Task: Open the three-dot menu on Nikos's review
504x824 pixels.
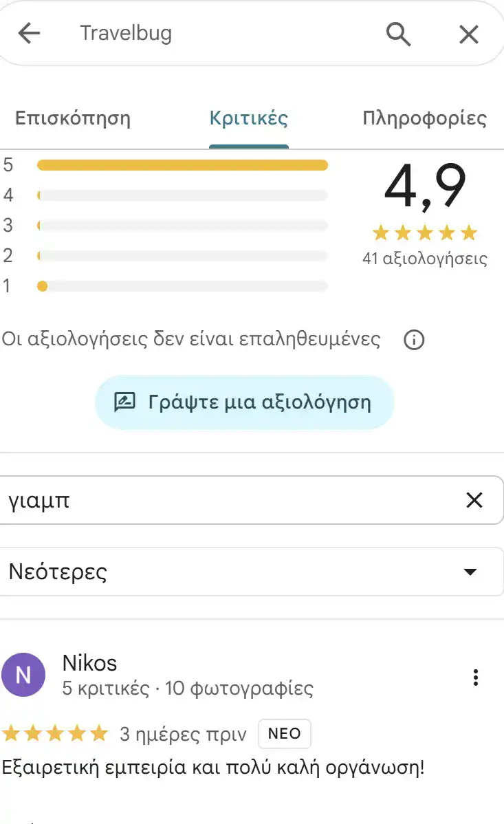Action: (x=475, y=677)
